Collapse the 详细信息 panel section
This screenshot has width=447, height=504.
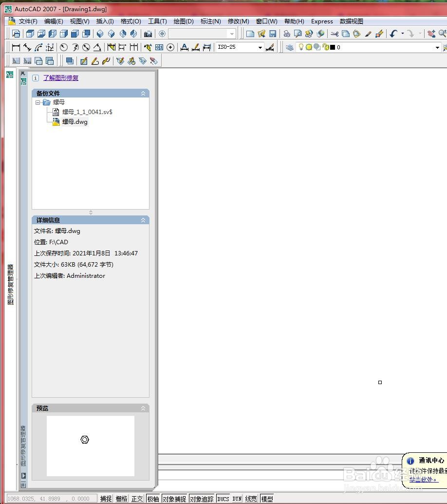pos(143,220)
